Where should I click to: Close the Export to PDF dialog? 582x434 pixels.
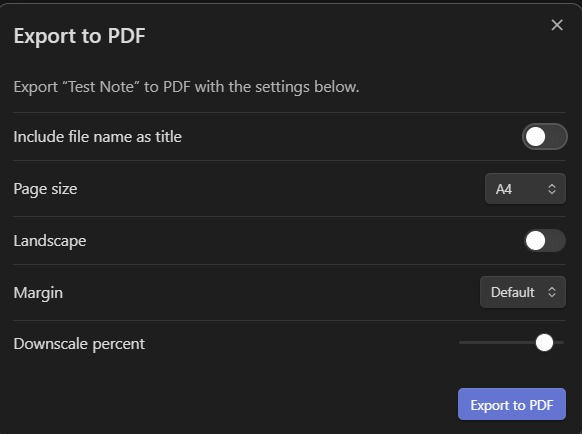pyautogui.click(x=557, y=25)
